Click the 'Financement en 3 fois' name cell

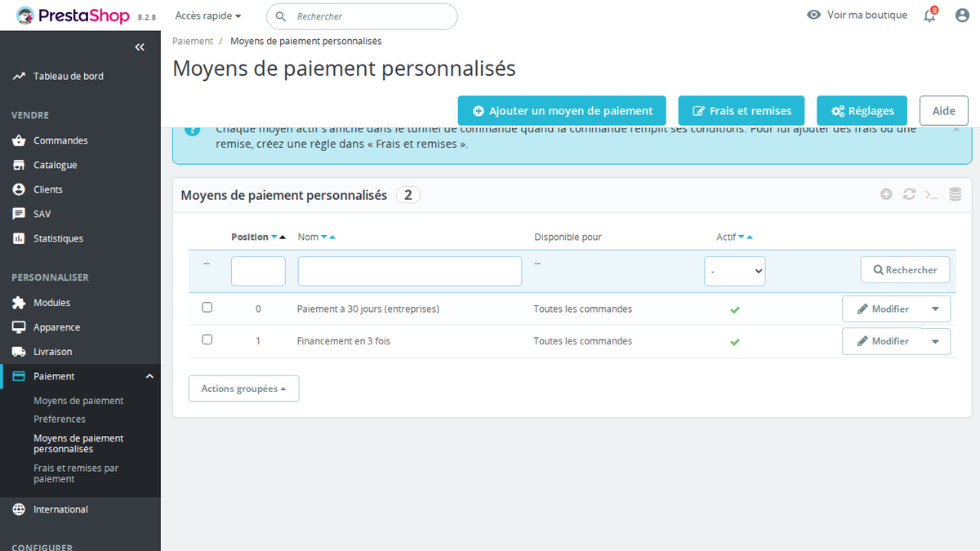coord(344,341)
